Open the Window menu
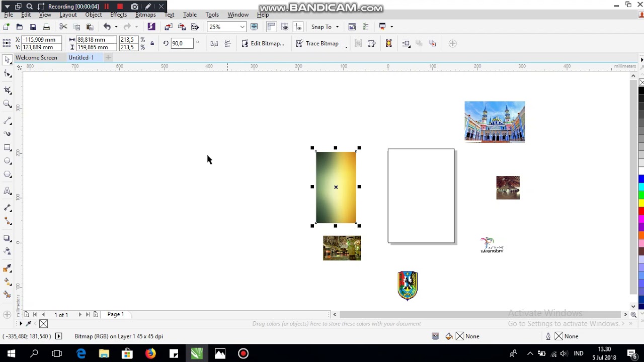The width and height of the screenshot is (644, 362). coord(238,15)
